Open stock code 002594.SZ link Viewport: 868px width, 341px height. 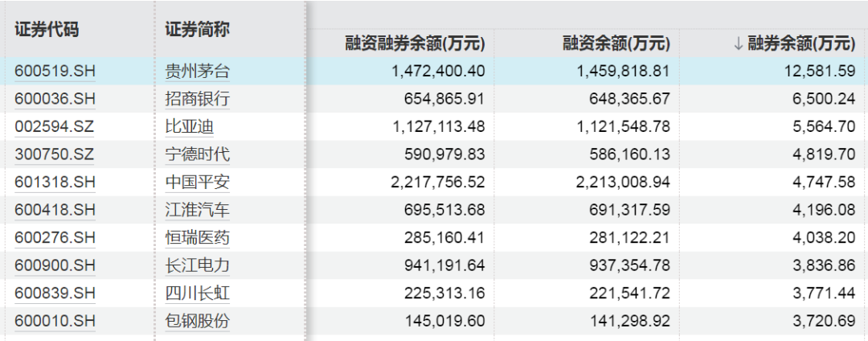tap(55, 127)
